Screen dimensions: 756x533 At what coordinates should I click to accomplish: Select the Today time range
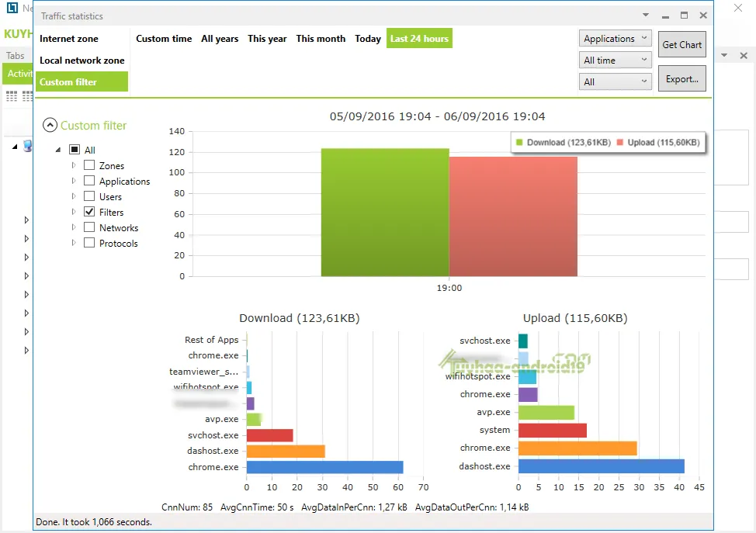(368, 39)
